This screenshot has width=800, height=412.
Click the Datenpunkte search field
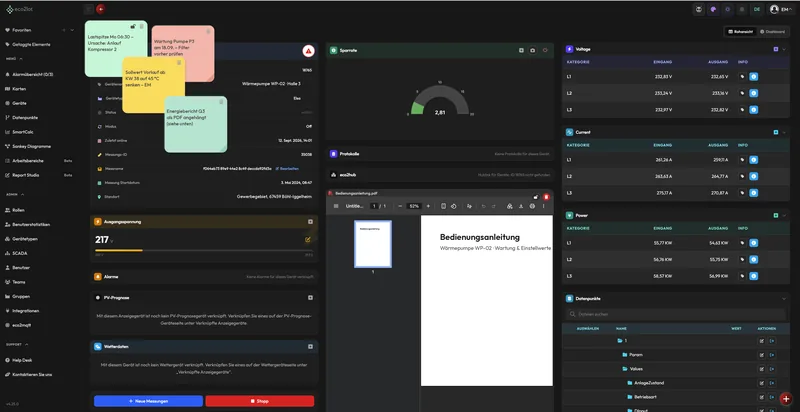[676, 314]
